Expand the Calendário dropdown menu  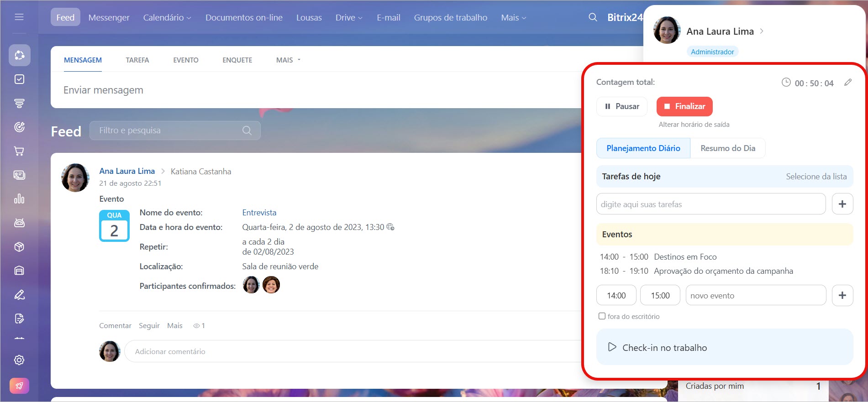[x=167, y=17]
